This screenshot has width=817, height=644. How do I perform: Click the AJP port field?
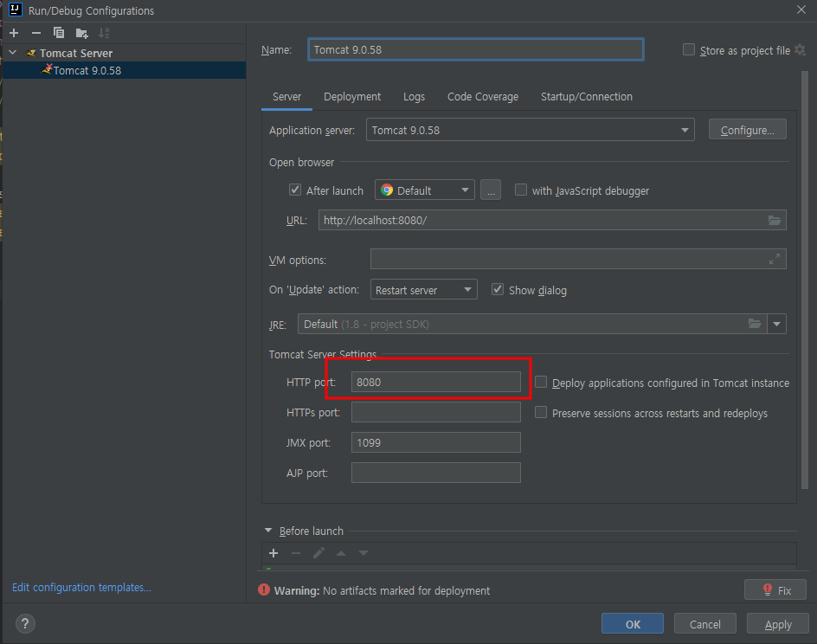[x=435, y=473]
